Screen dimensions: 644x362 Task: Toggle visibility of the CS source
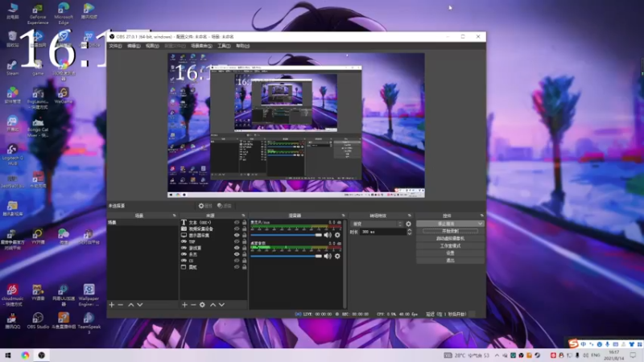[x=237, y=261]
